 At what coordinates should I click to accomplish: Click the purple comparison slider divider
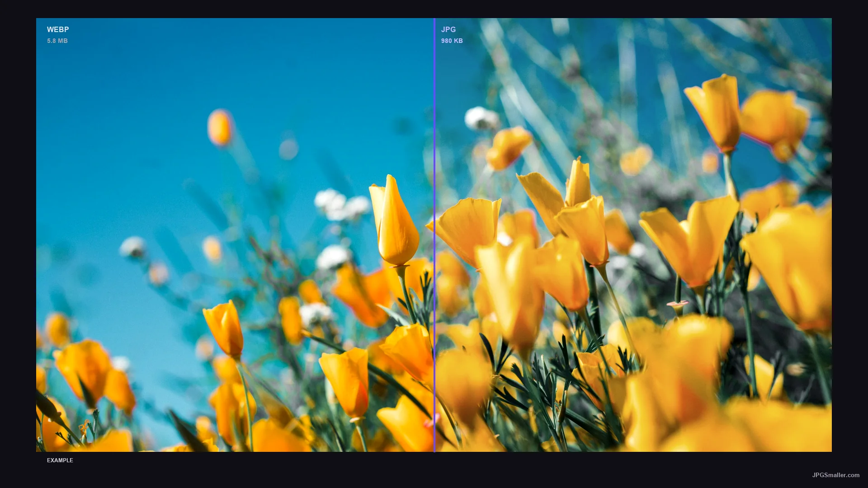coord(434,235)
